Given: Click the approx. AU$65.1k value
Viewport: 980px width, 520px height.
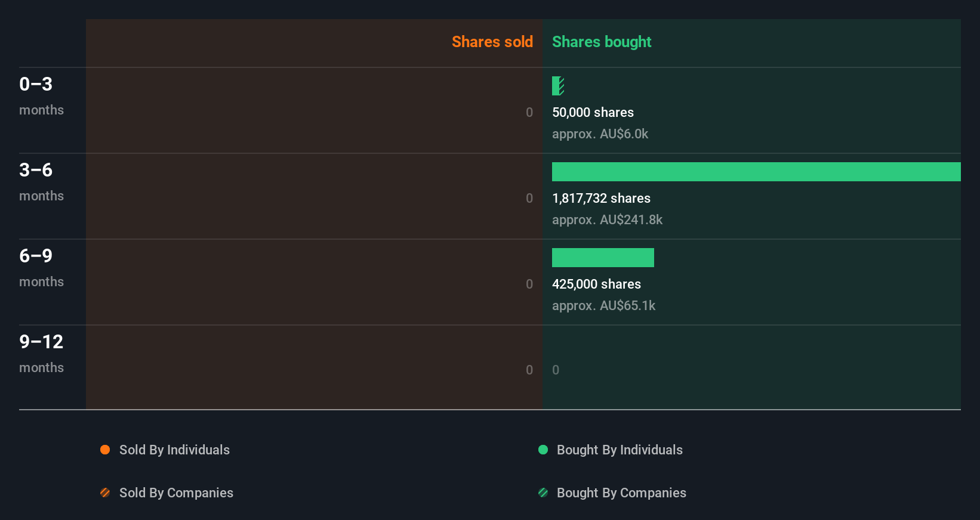Looking at the screenshot, I should [x=603, y=305].
